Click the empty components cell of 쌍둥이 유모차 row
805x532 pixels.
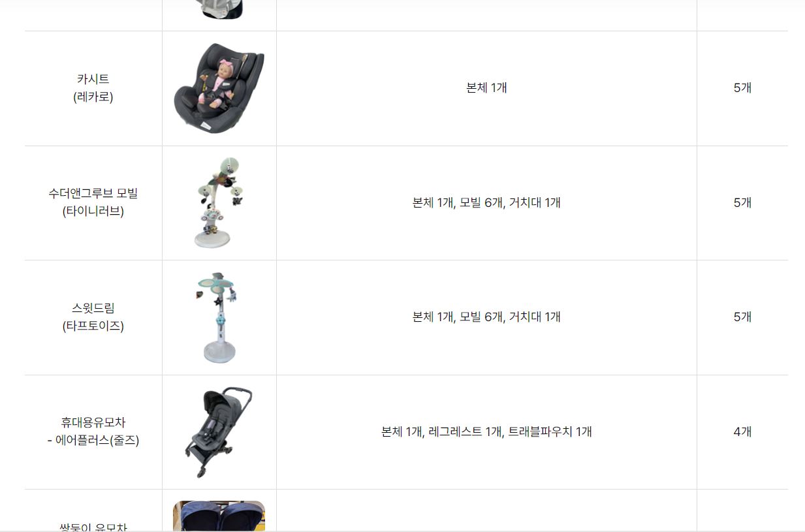click(x=486, y=511)
